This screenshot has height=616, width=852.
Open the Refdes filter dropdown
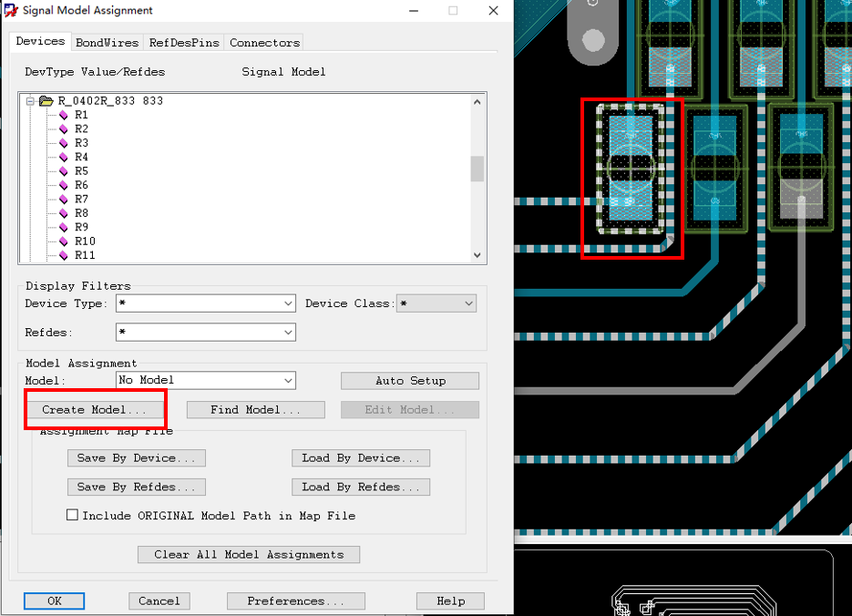click(288, 333)
